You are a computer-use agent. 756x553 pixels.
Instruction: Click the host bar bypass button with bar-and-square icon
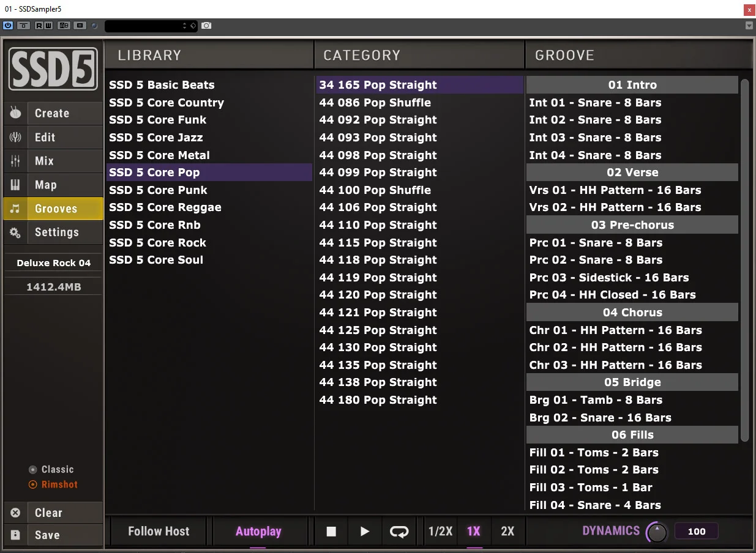coord(24,26)
